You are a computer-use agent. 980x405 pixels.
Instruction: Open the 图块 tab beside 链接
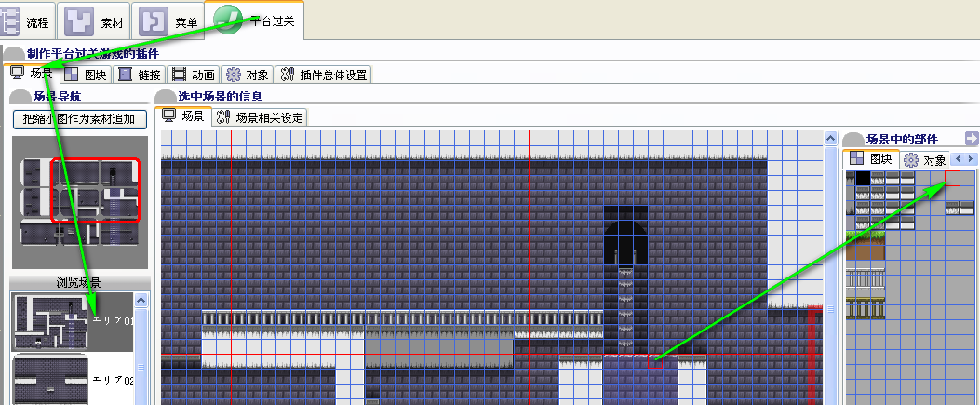click(x=87, y=75)
